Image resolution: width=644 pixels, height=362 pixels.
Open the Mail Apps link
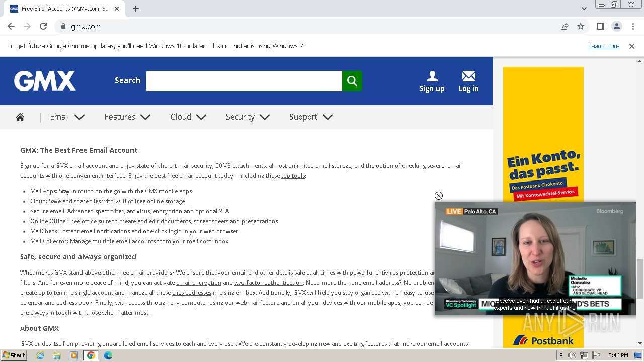pos(43,191)
